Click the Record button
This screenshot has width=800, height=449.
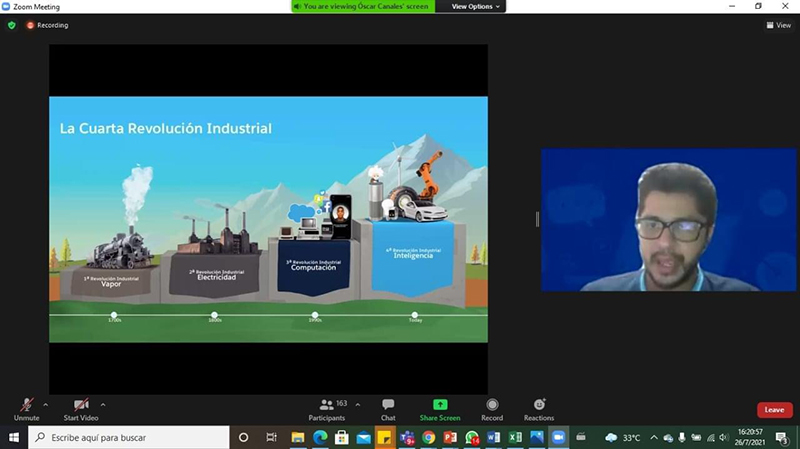[492, 407]
